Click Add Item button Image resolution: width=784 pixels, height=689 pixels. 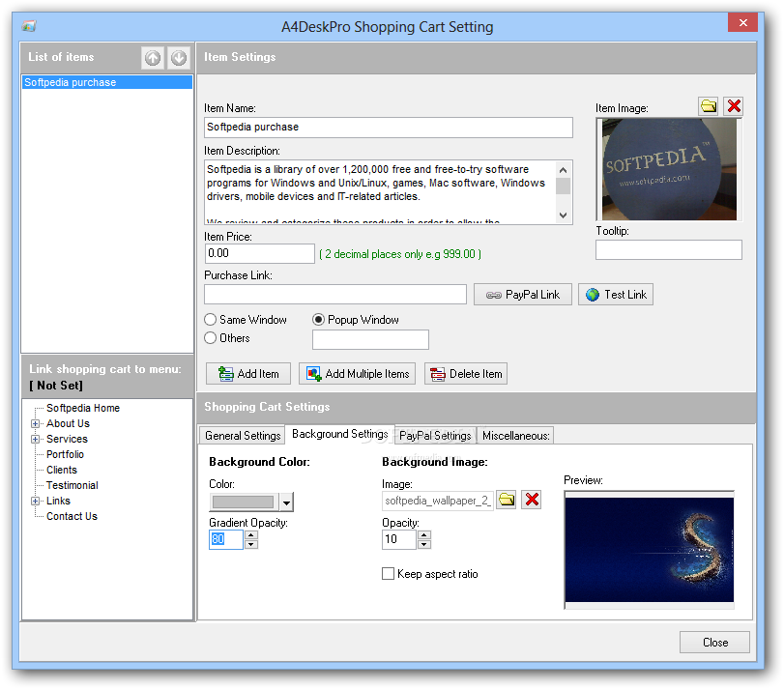[248, 374]
